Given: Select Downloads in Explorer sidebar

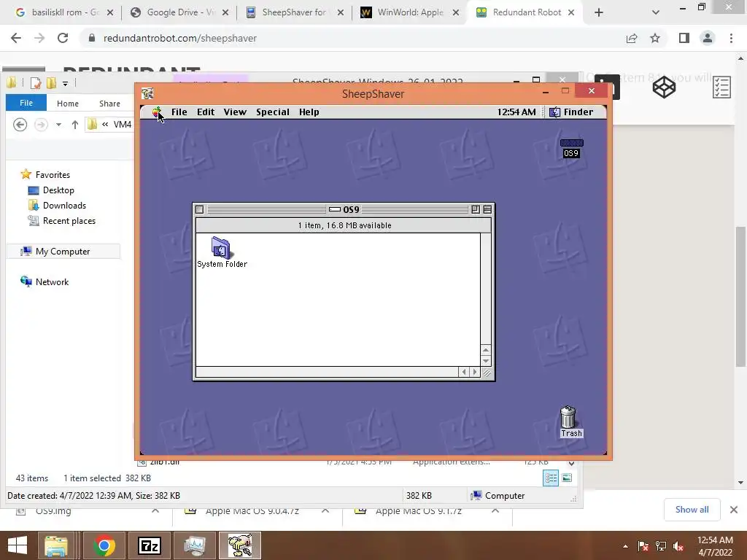Looking at the screenshot, I should [x=64, y=205].
